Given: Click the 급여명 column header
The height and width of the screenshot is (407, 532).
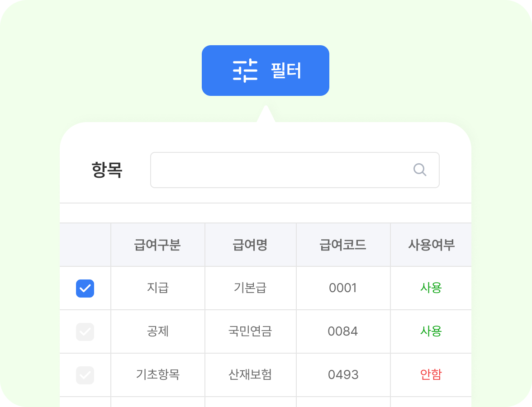Looking at the screenshot, I should pyautogui.click(x=250, y=244).
